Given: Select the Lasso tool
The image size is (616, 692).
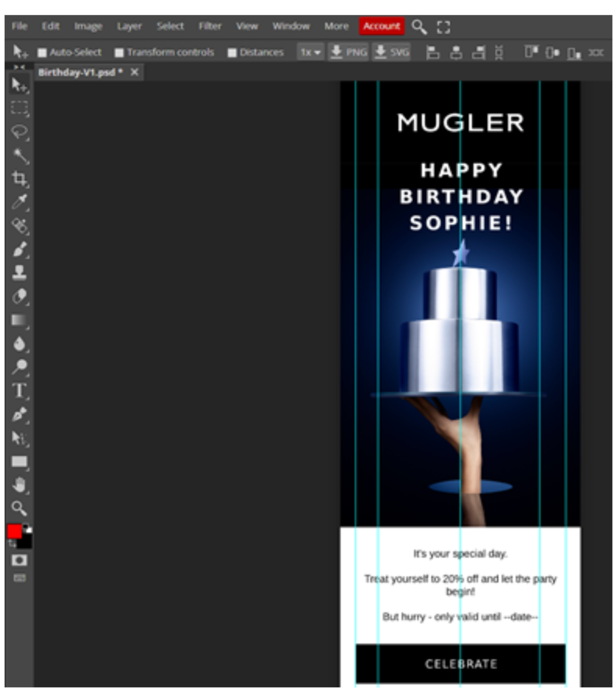Looking at the screenshot, I should tap(19, 132).
